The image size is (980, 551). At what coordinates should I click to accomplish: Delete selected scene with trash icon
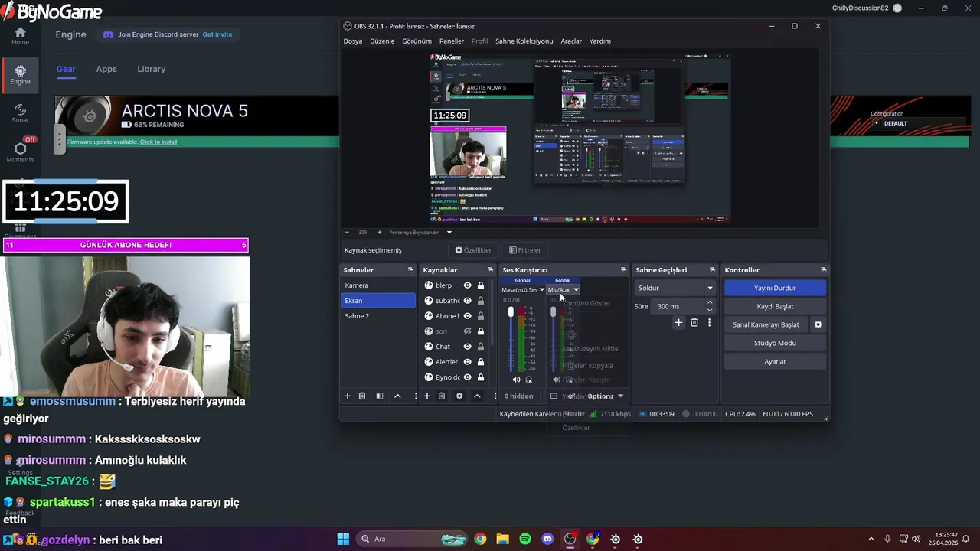pos(362,396)
